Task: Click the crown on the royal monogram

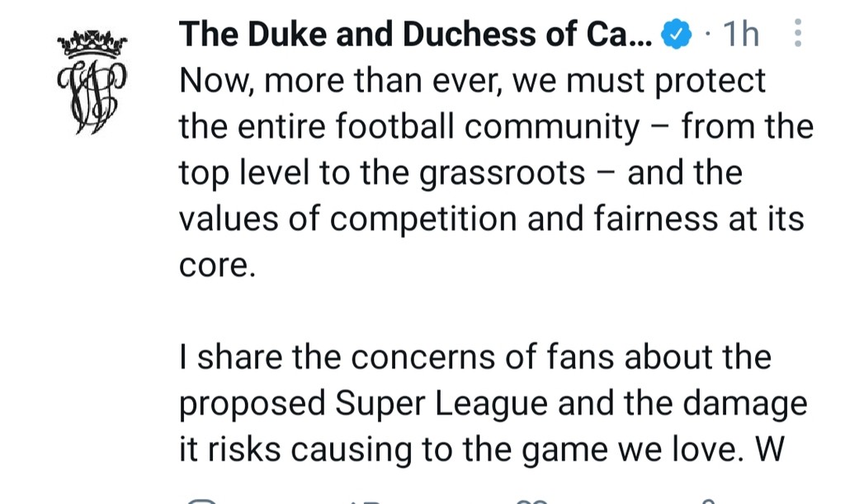Action: click(x=91, y=43)
